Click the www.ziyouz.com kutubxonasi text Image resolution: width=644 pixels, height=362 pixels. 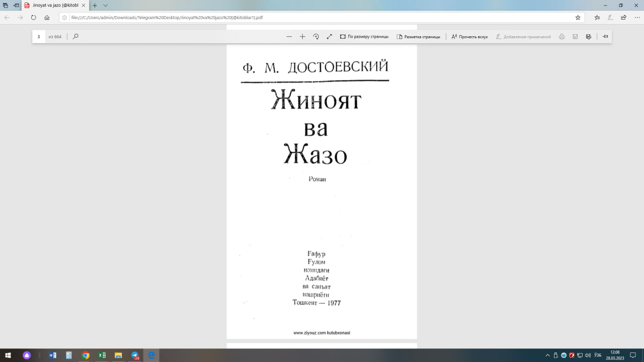321,333
